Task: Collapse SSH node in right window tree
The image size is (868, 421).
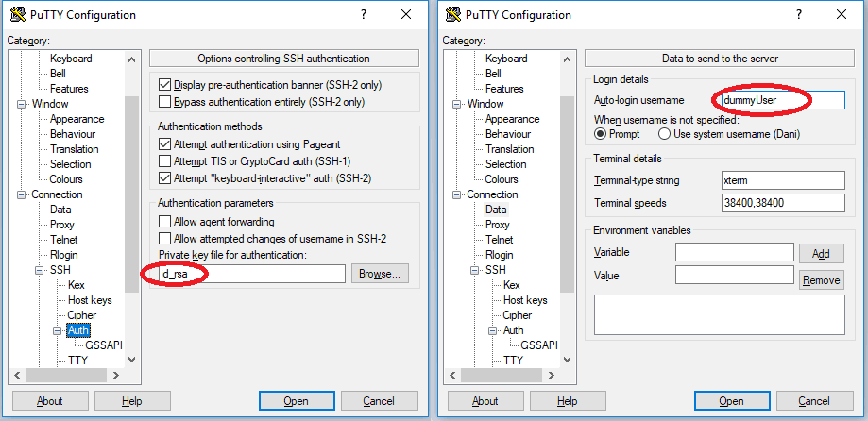Action: (475, 270)
